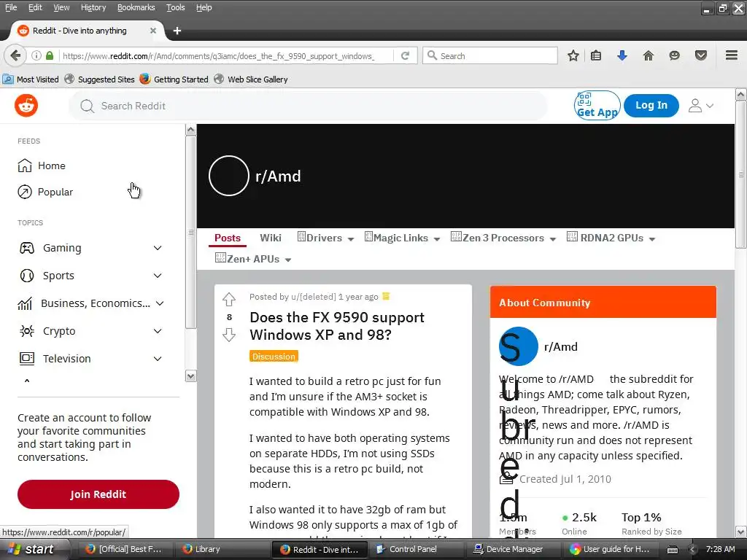The height and width of the screenshot is (560, 747).
Task: Open the user account dropdown
Action: [700, 105]
